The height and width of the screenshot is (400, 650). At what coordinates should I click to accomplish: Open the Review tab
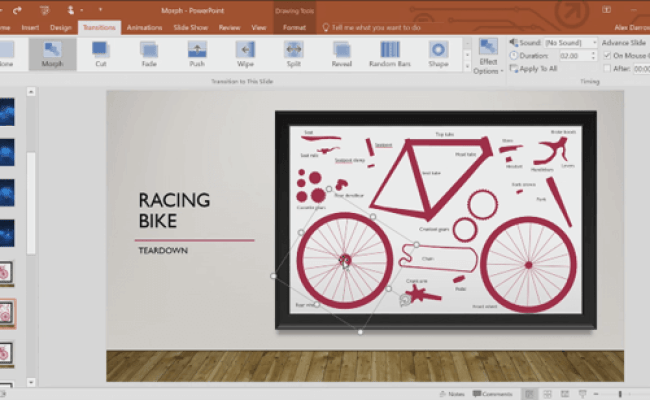coord(230,27)
